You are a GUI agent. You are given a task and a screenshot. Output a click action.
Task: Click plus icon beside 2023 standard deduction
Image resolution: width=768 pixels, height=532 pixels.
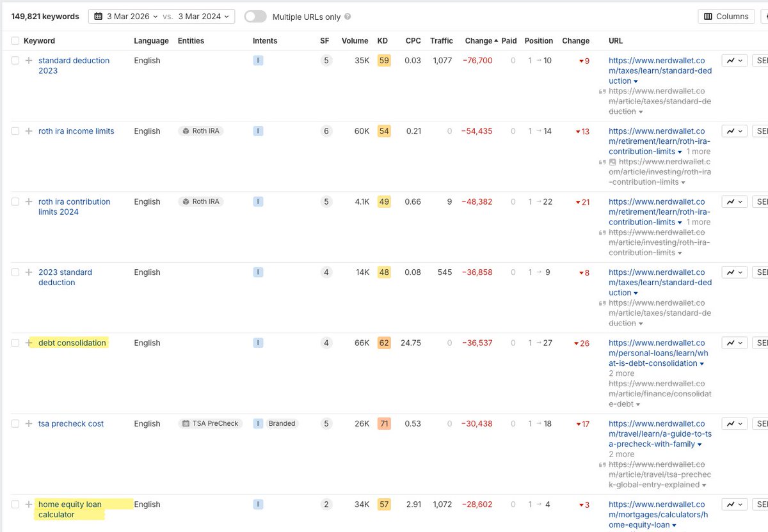tap(29, 272)
